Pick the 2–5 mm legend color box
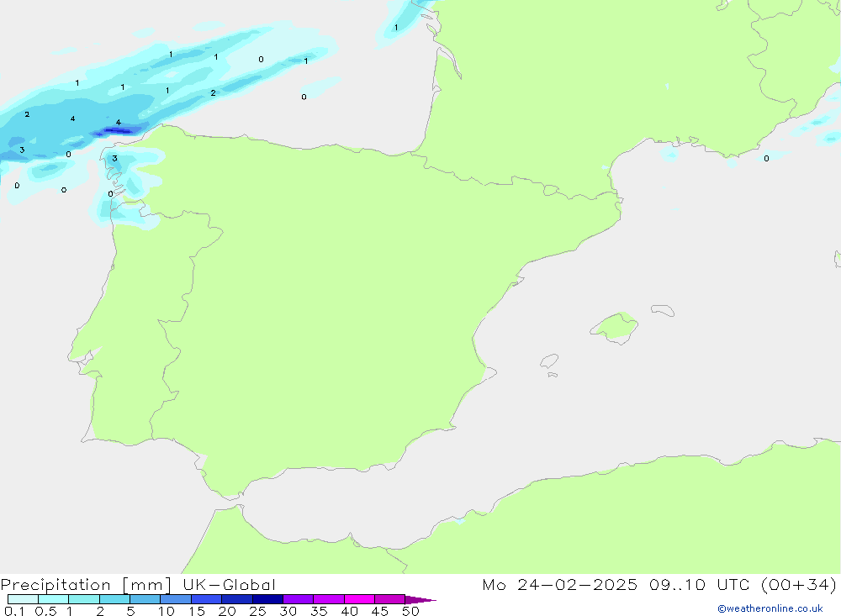 coord(114,599)
